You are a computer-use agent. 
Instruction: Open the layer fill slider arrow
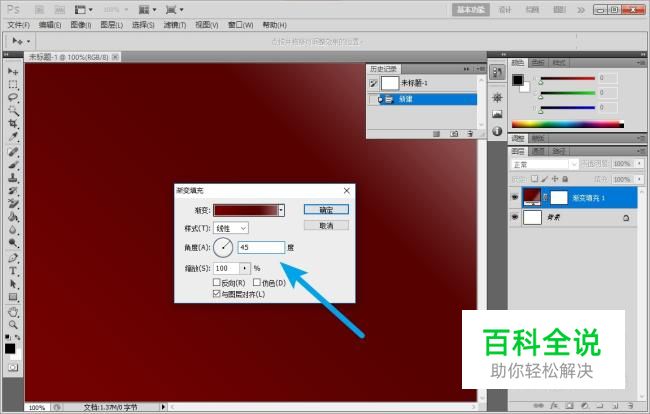pos(639,179)
